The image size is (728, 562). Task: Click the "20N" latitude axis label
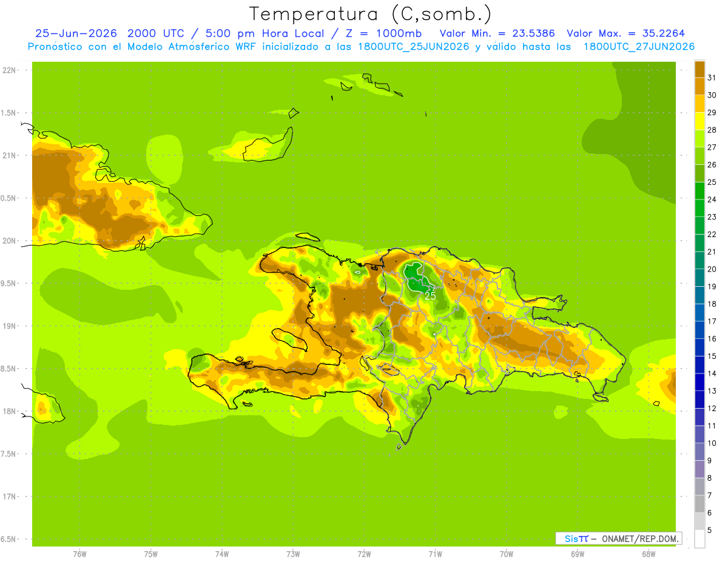[8, 241]
